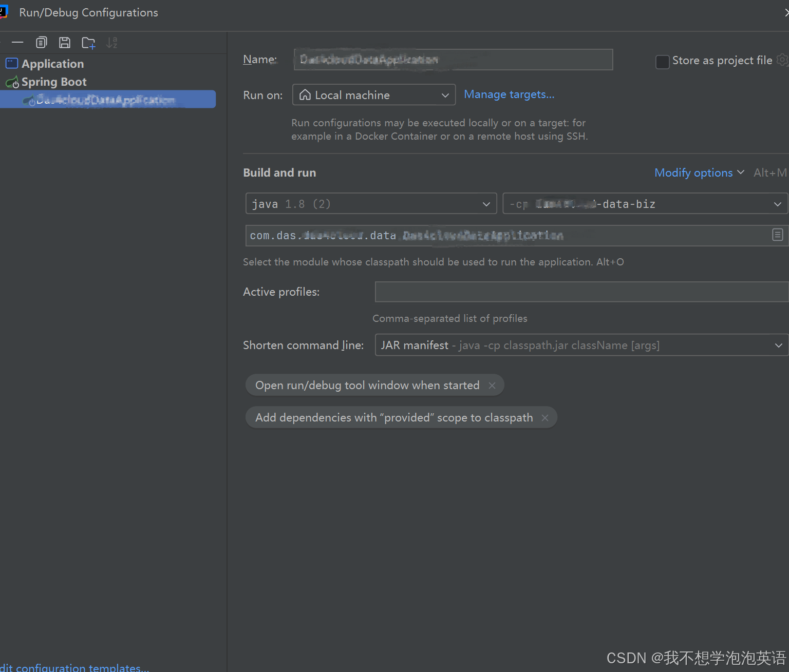Save the current configuration
Viewport: 789px width, 672px height.
(65, 43)
